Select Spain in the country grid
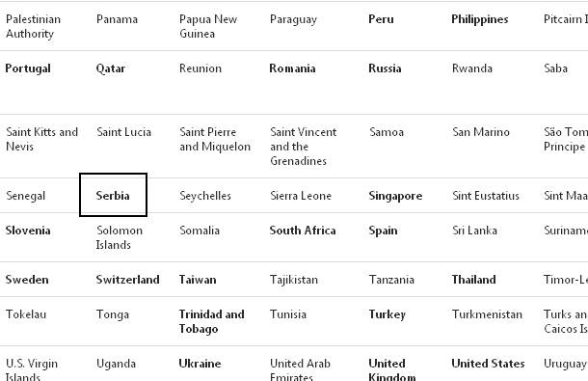588x381 pixels. [383, 231]
